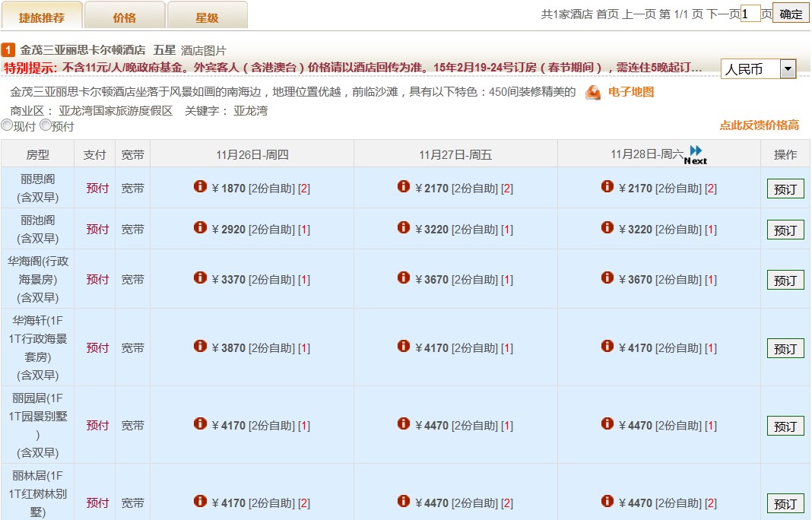812x520 pixels.
Task: Open the 捷旅推荐 tab
Action: pos(42,17)
